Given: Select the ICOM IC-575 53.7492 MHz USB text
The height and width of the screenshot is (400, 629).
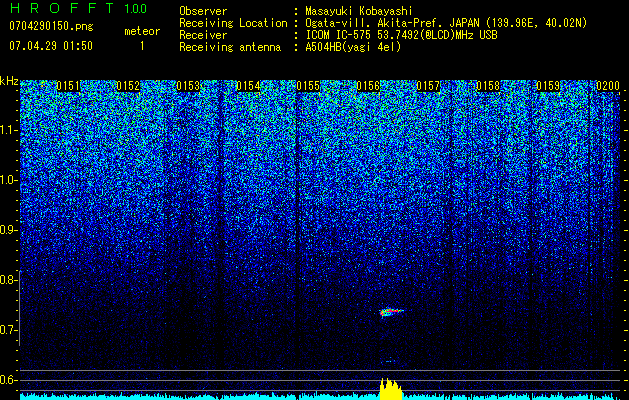Looking at the screenshot, I should click(x=401, y=35).
